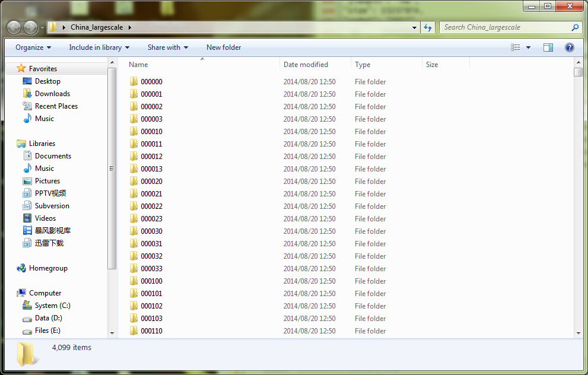Screen dimensions: 588x375
Task: Click the Back navigation arrow button
Action: 14,27
